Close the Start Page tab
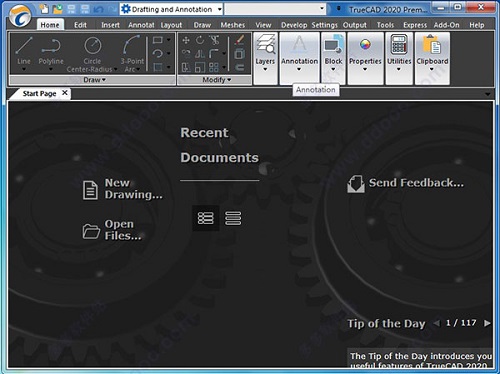 (x=65, y=93)
